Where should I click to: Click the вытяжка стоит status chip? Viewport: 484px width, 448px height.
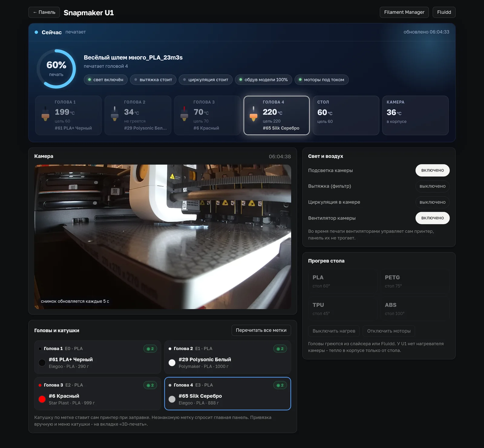pyautogui.click(x=153, y=80)
